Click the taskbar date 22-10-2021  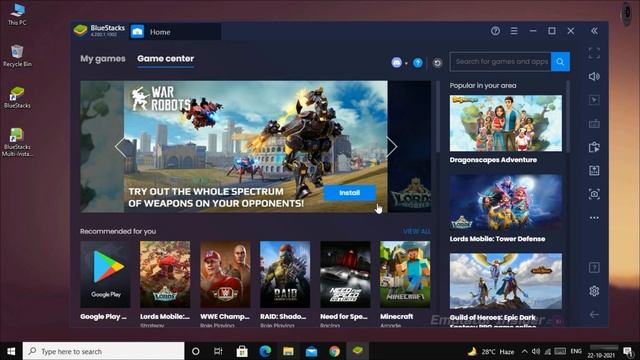(601, 355)
